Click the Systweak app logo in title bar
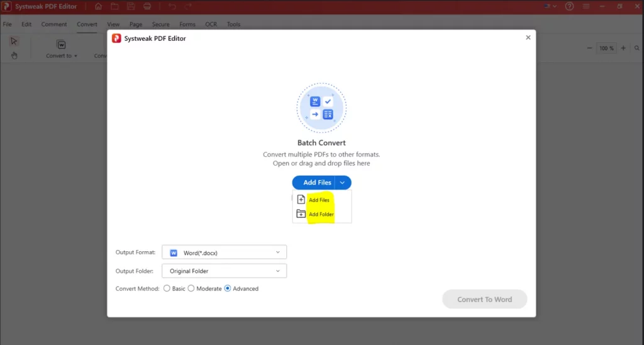Screen dimensions: 644x345 coord(6,6)
